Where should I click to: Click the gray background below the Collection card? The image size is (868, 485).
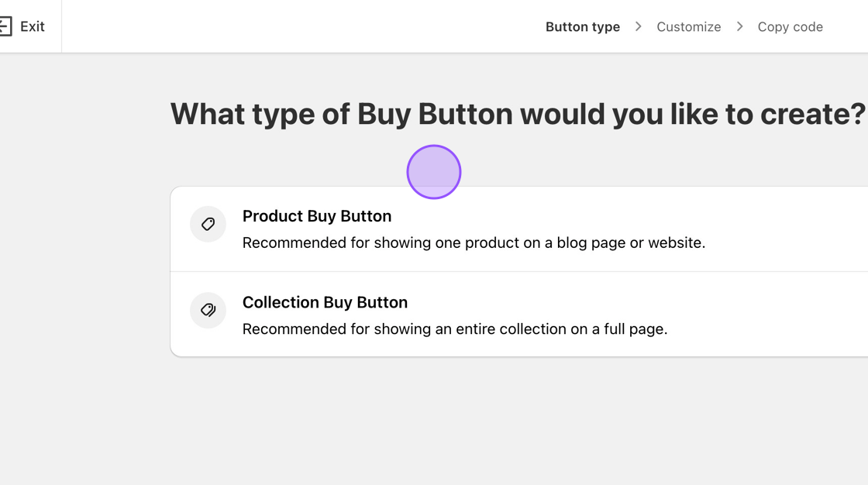[519, 418]
